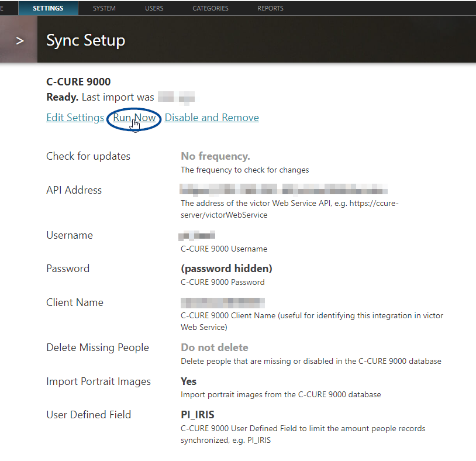
Task: Click the 'PI_IRIS' bold value
Action: tap(198, 415)
